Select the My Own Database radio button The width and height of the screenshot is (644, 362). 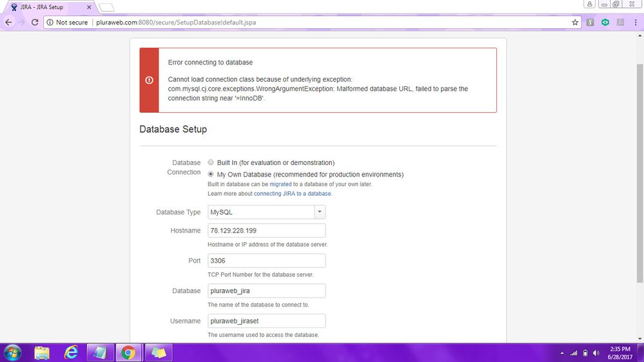click(211, 174)
